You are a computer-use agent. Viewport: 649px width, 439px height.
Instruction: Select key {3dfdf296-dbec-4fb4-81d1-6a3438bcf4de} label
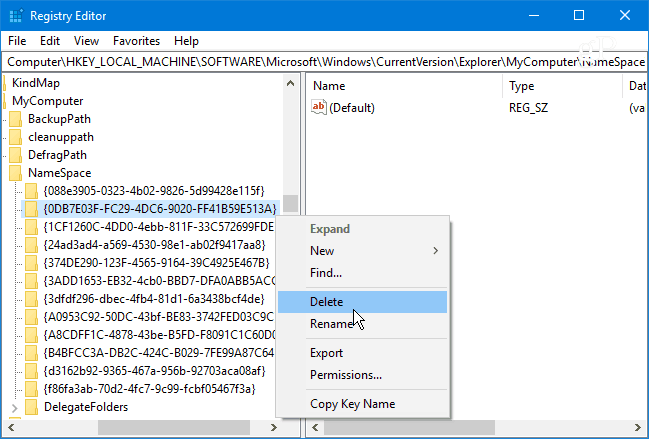pos(154,299)
